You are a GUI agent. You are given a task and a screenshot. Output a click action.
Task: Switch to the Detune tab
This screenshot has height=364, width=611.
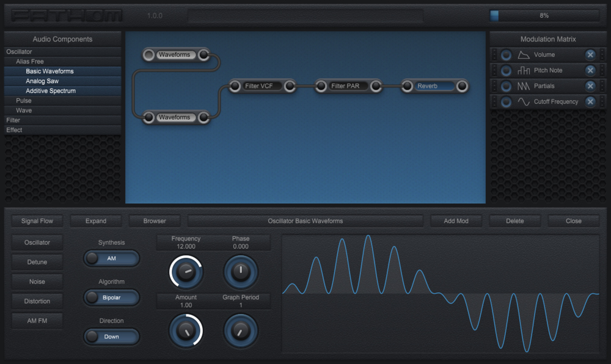click(x=37, y=262)
